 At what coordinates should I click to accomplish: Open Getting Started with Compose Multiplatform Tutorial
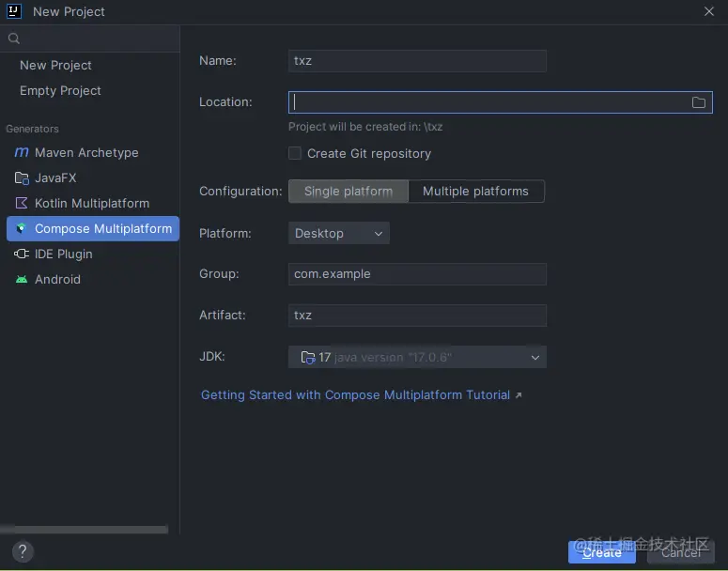click(356, 395)
